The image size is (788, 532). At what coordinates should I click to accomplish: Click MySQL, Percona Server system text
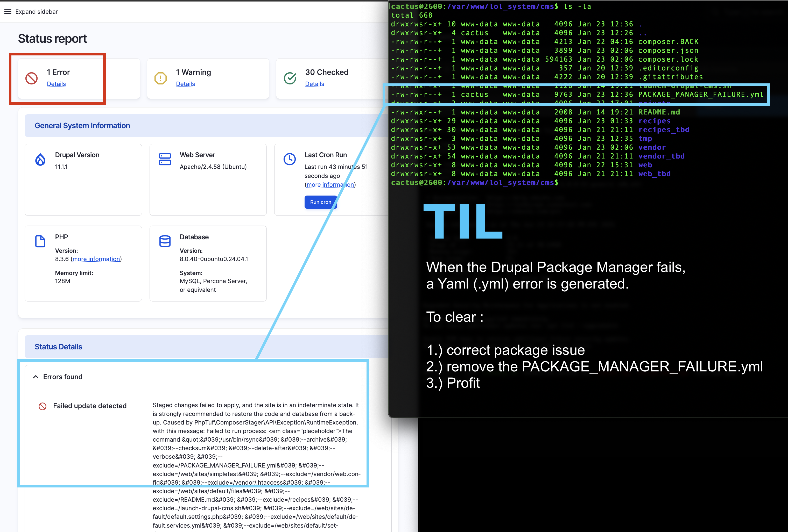coord(214,285)
